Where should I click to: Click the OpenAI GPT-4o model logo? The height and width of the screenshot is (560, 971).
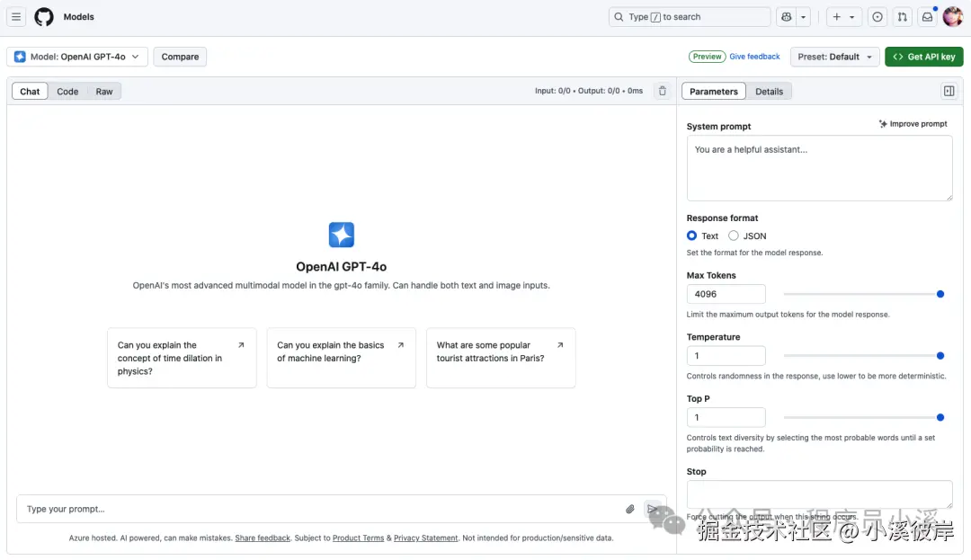coord(342,235)
